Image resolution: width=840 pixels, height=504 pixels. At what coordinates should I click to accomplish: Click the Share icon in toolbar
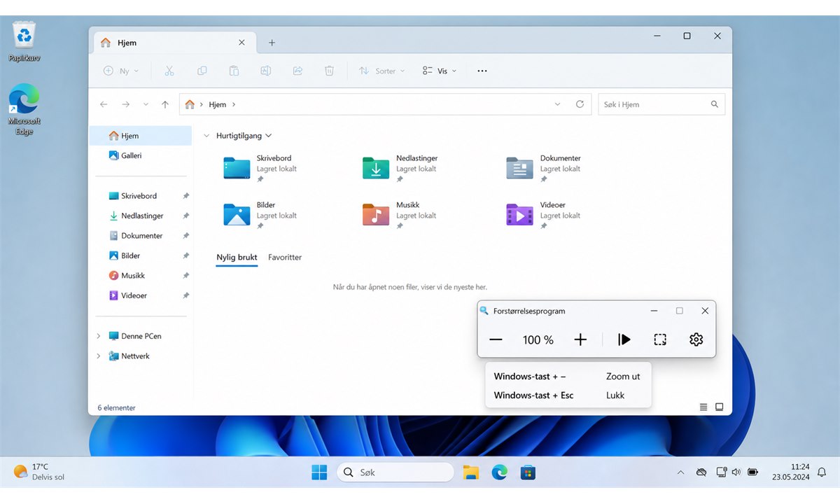point(297,71)
